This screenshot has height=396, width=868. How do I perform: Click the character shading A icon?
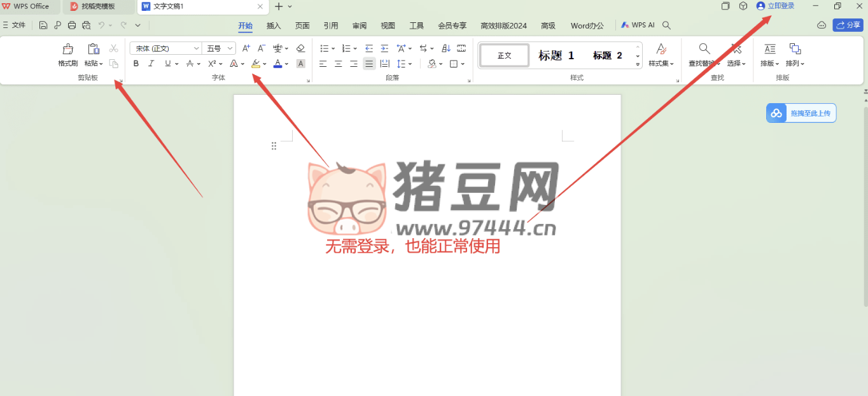pos(301,64)
